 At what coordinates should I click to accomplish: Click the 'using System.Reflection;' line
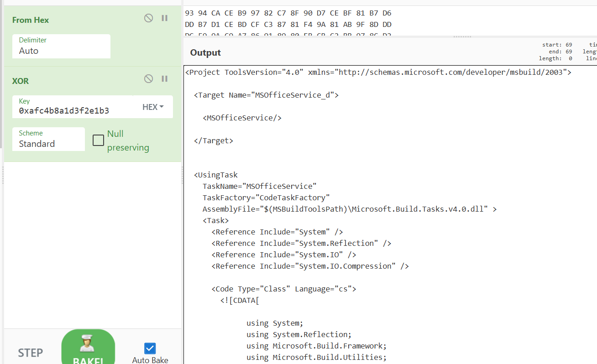click(299, 335)
